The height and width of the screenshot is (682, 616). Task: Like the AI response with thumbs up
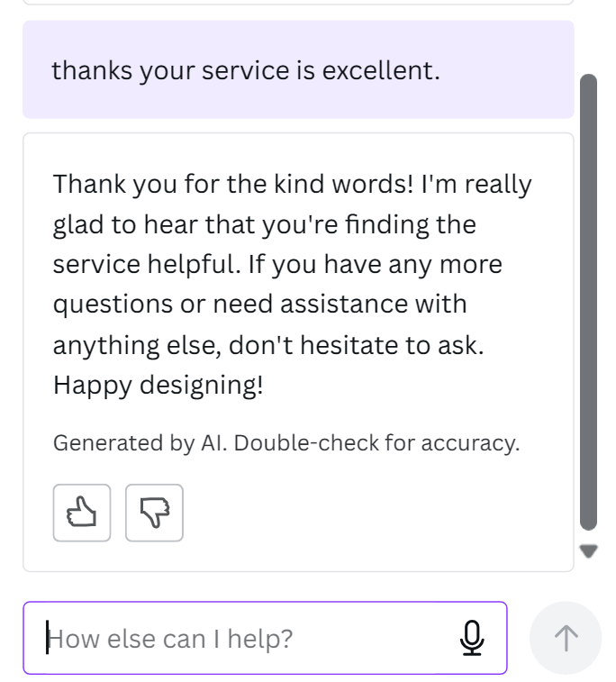(82, 514)
